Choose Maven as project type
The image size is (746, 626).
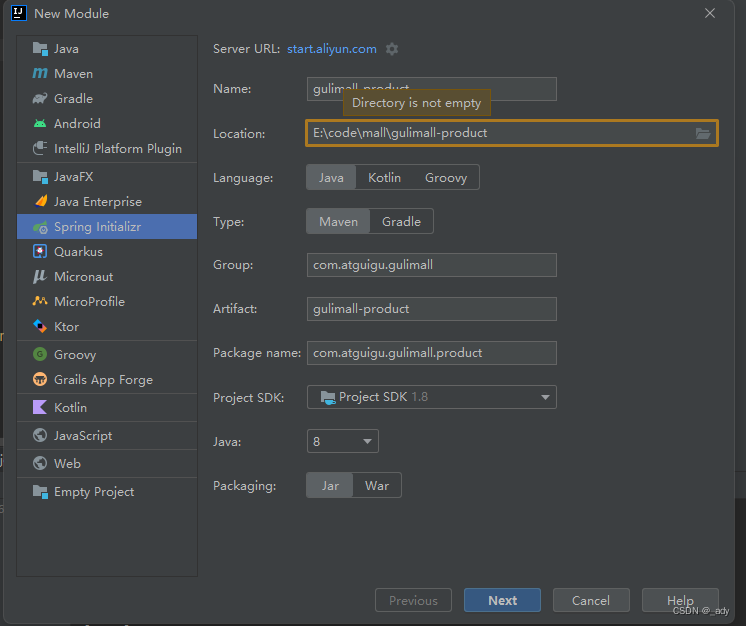(x=338, y=221)
